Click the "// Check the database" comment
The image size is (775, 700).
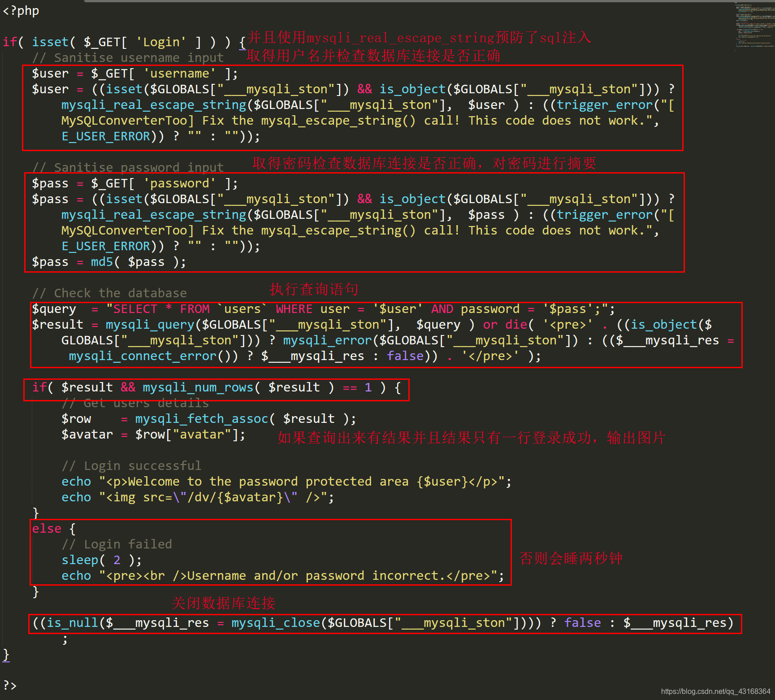(x=109, y=293)
